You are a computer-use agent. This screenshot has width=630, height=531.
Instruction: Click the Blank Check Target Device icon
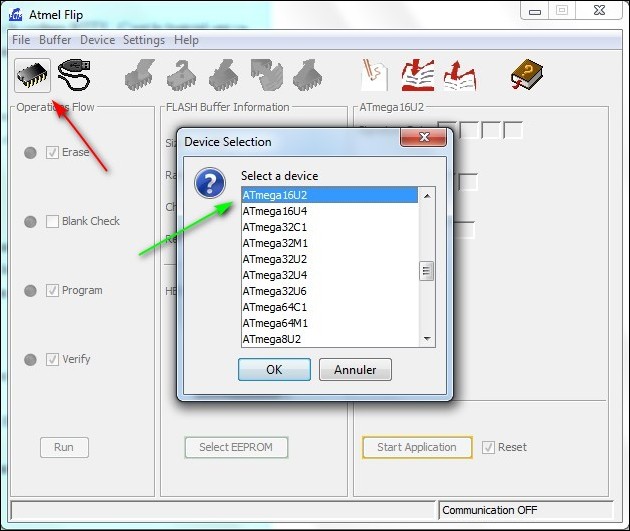tap(182, 75)
